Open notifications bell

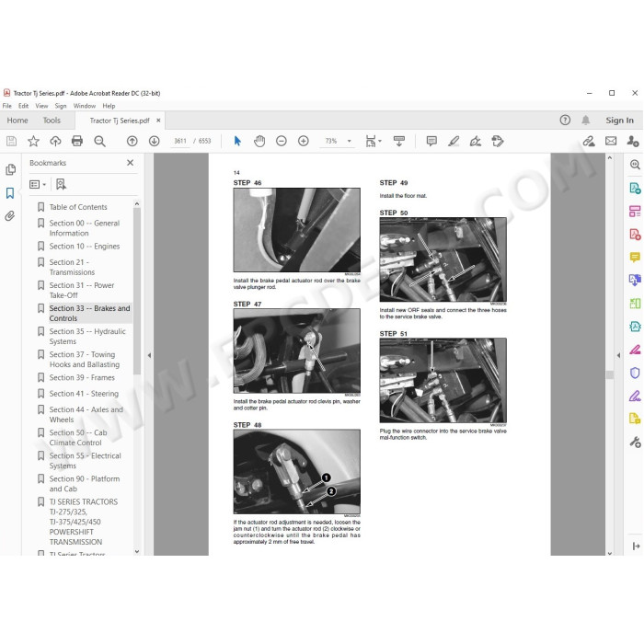tap(586, 120)
